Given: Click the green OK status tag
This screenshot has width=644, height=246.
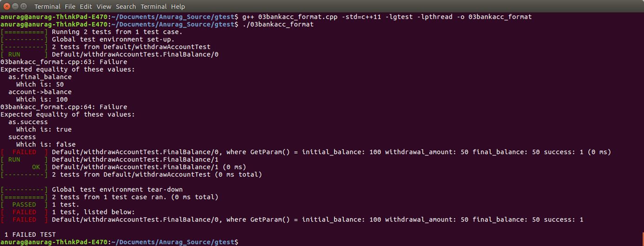Looking at the screenshot, I should click(24, 167).
